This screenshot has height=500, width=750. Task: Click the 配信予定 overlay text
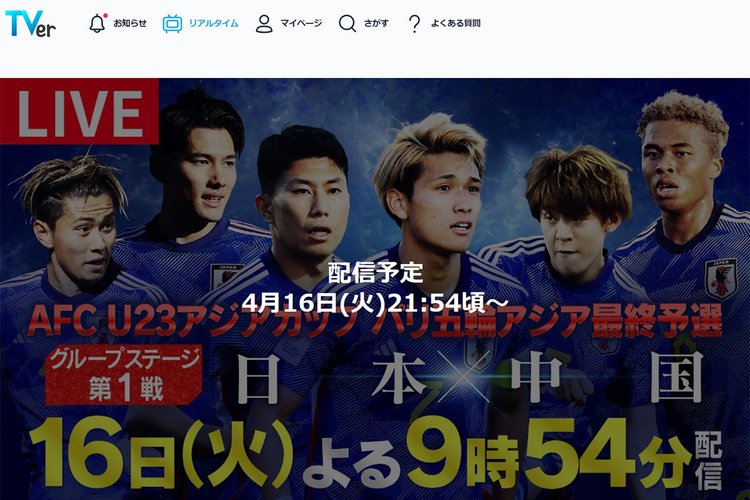pos(375,273)
